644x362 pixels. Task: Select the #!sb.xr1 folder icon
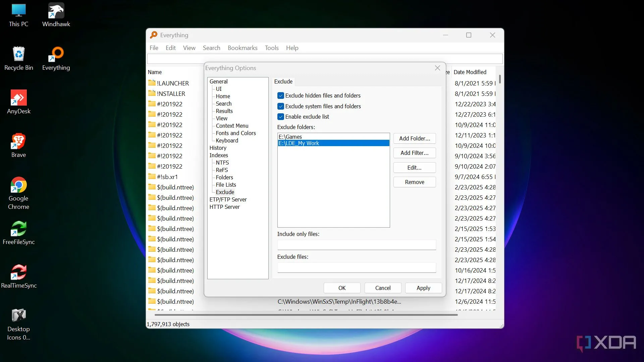point(152,176)
